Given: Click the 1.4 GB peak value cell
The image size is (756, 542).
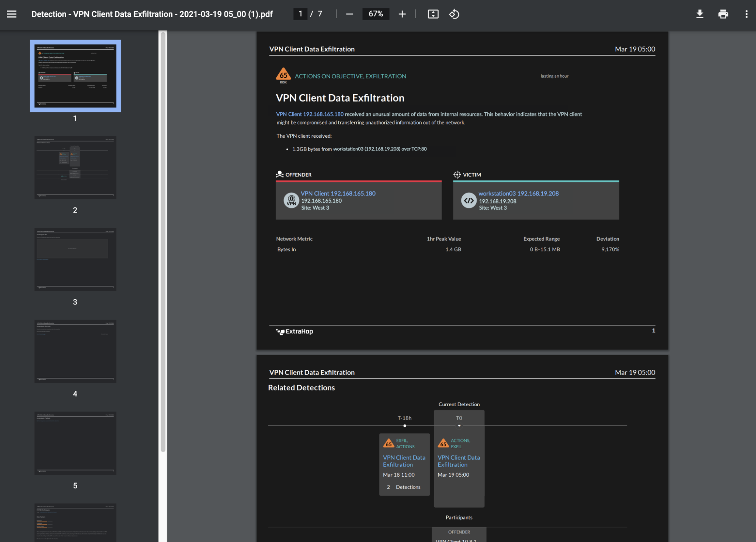Looking at the screenshot, I should pyautogui.click(x=453, y=249).
